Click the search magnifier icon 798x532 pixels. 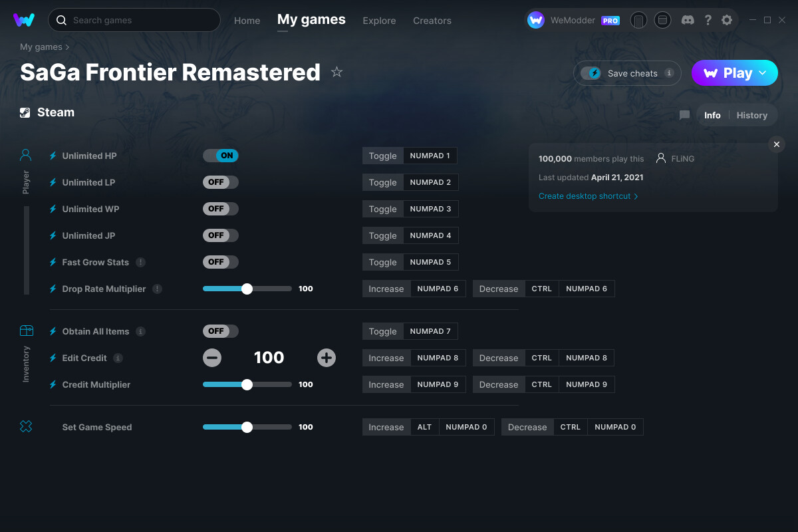tap(61, 20)
